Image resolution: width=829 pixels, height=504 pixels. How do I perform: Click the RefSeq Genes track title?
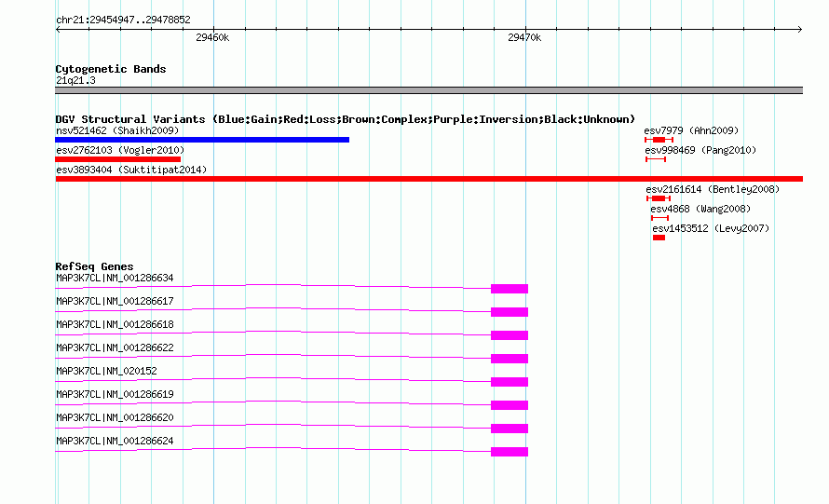tap(94, 266)
